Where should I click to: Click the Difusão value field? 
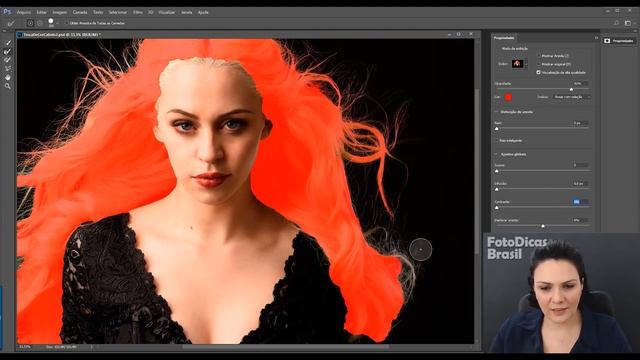[x=580, y=184]
